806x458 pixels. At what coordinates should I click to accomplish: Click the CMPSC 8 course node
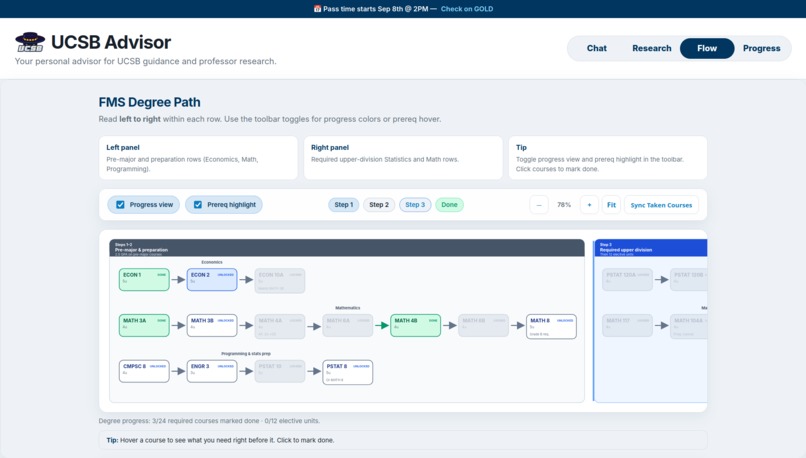tap(144, 371)
